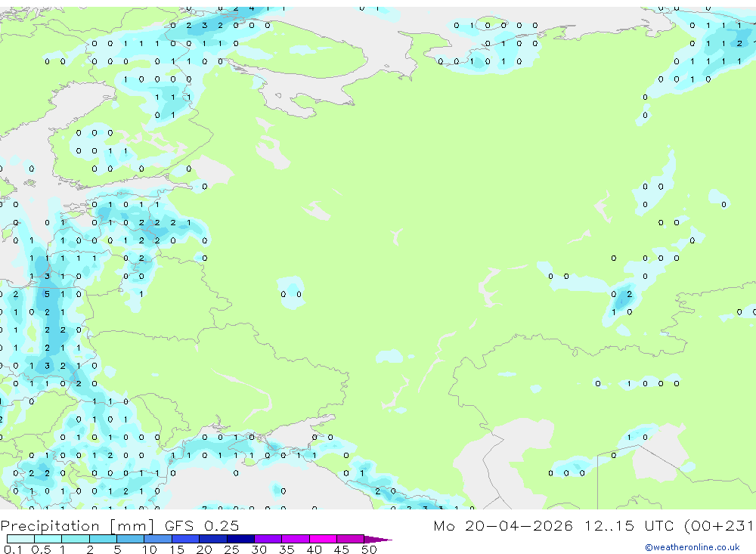Click the 45–50 mm dark magenta swatch
Viewport: 756px width, 554px height.
point(351,539)
